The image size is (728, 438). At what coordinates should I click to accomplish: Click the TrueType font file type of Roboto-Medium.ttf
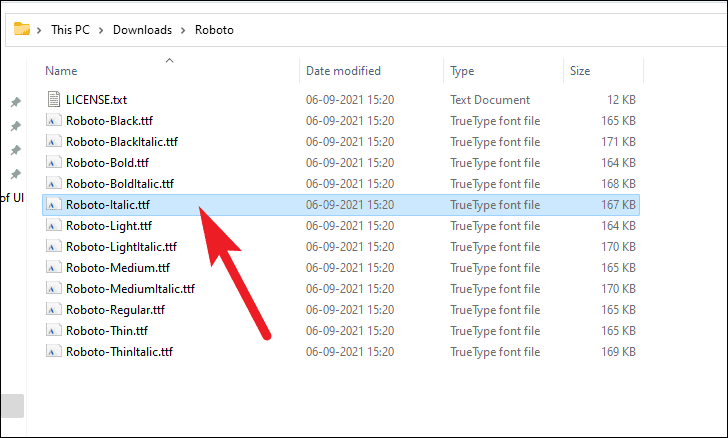(x=495, y=268)
